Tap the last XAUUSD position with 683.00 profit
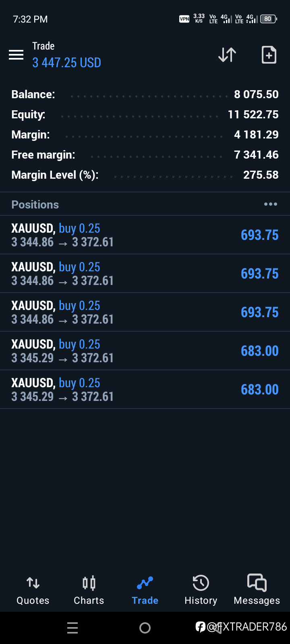Image resolution: width=290 pixels, height=644 pixels. point(145,390)
